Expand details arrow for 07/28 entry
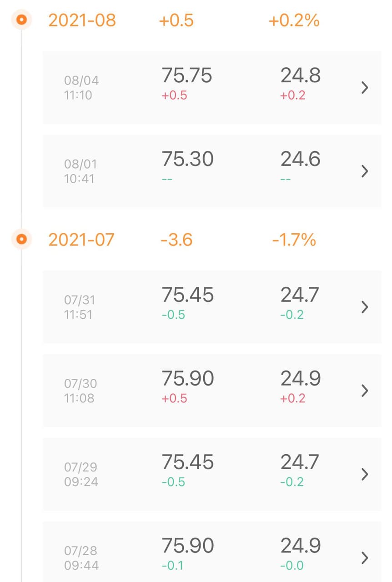The image size is (392, 582). [364, 558]
